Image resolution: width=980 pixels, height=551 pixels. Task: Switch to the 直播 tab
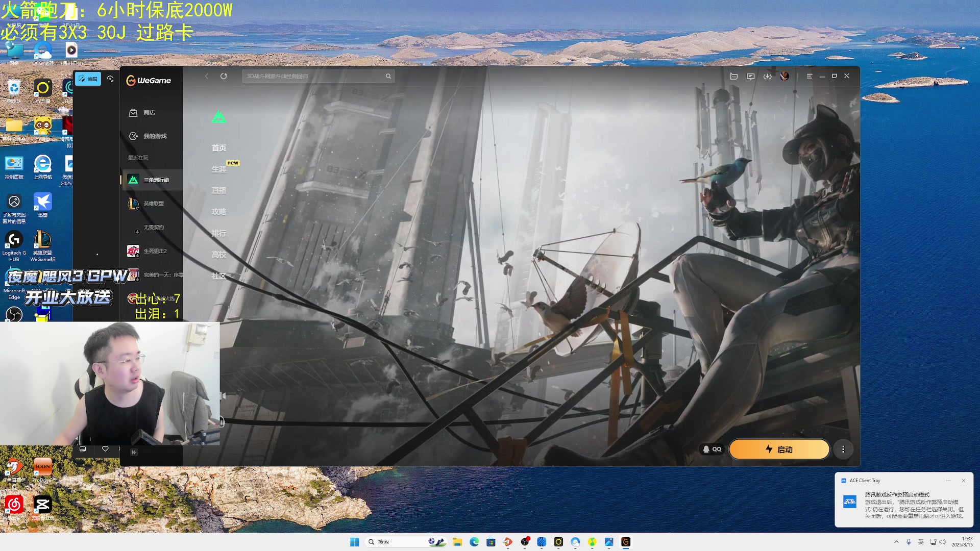click(x=219, y=190)
